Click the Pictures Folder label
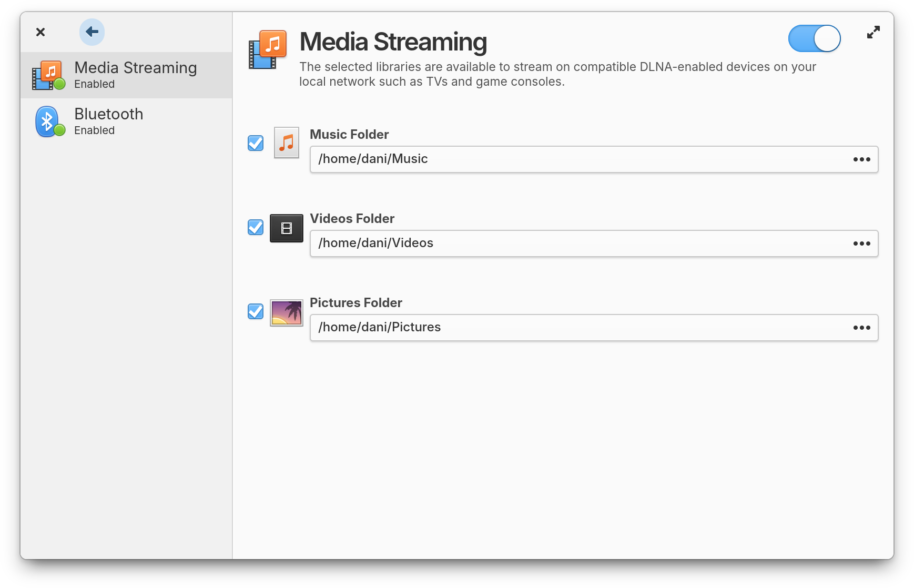 click(x=356, y=303)
